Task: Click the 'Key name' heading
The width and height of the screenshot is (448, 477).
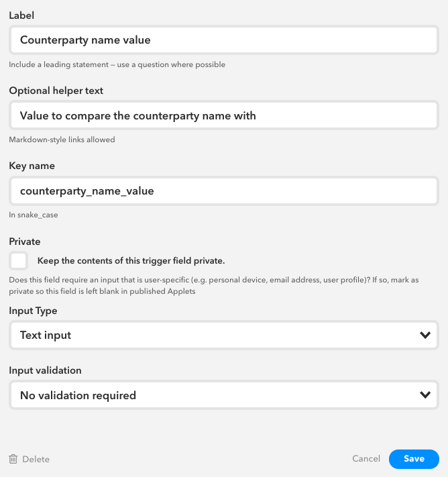Action: pyautogui.click(x=32, y=166)
